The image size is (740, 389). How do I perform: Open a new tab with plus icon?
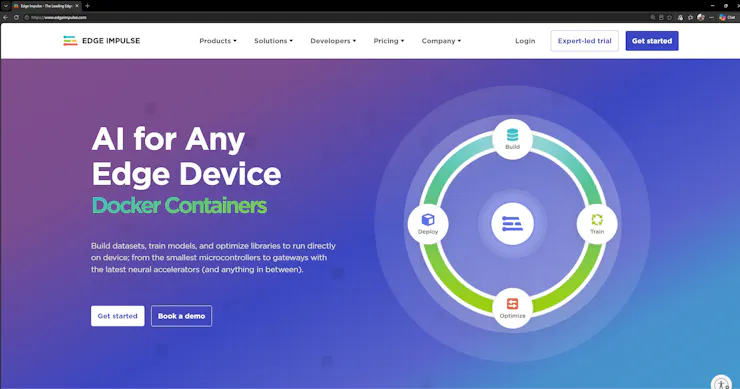87,6
